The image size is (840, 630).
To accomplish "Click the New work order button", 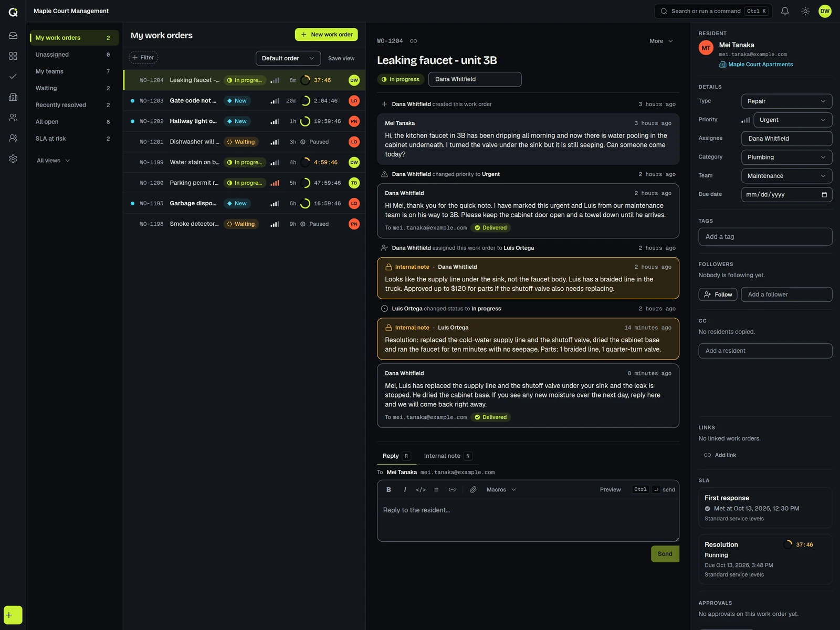I will (x=326, y=35).
